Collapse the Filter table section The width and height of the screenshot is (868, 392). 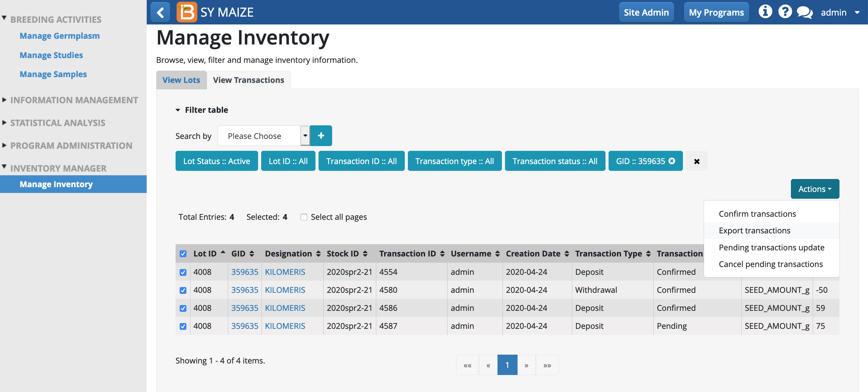(202, 110)
